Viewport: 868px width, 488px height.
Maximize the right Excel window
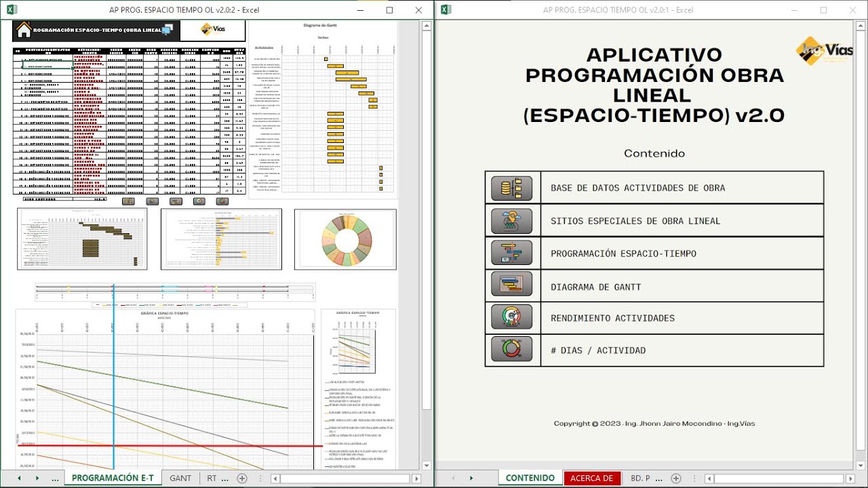(823, 9)
